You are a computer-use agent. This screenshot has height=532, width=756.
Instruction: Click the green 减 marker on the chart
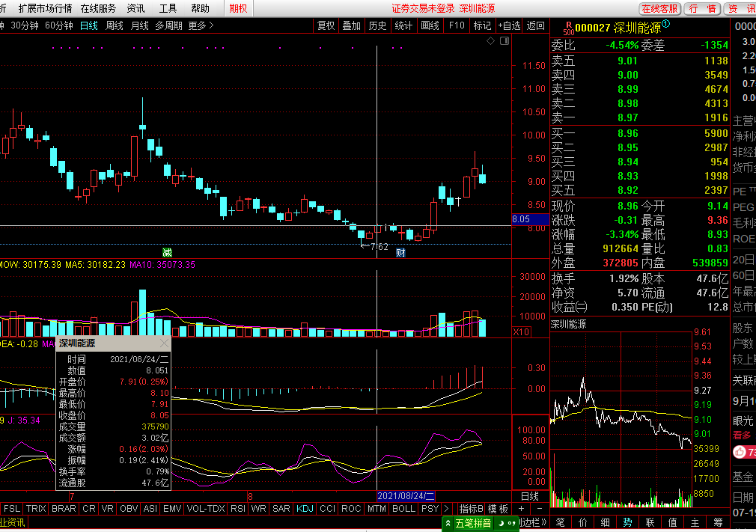167,252
